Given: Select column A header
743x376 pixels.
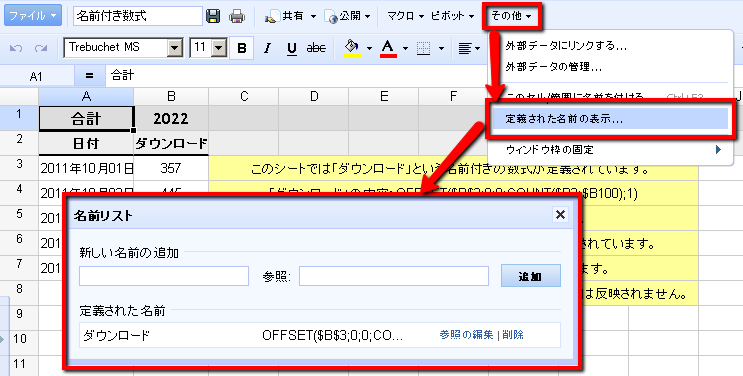Looking at the screenshot, I should (86, 97).
